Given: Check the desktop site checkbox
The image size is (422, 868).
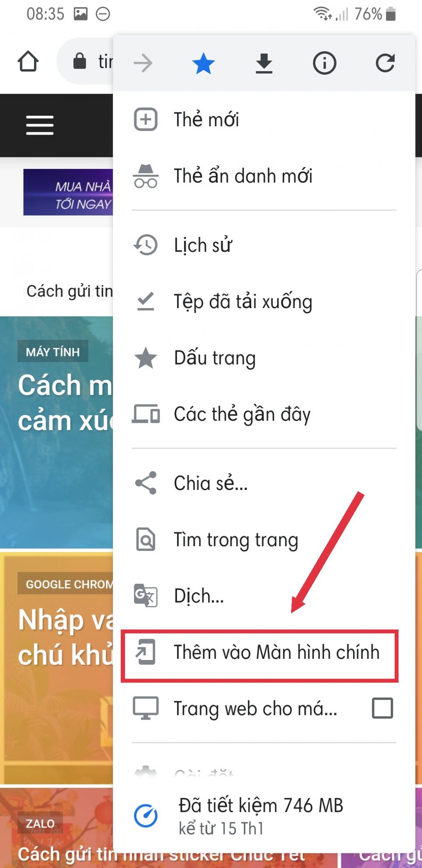Looking at the screenshot, I should [x=382, y=708].
